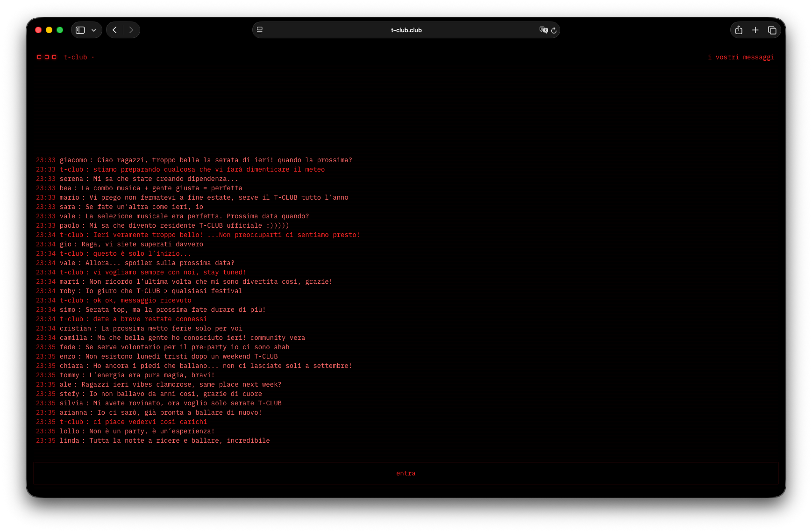This screenshot has height=532, width=812.
Task: Toggle the Safari sidebar
Action: click(x=80, y=30)
